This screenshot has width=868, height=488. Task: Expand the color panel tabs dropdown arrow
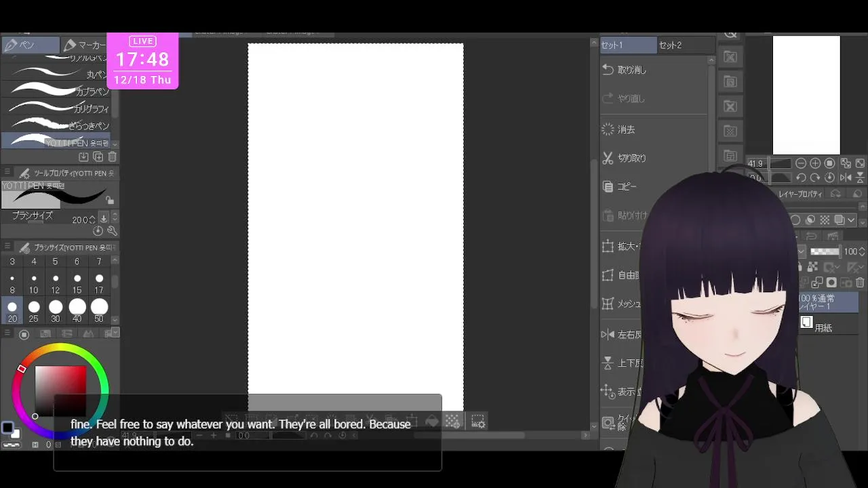pyautogui.click(x=115, y=332)
